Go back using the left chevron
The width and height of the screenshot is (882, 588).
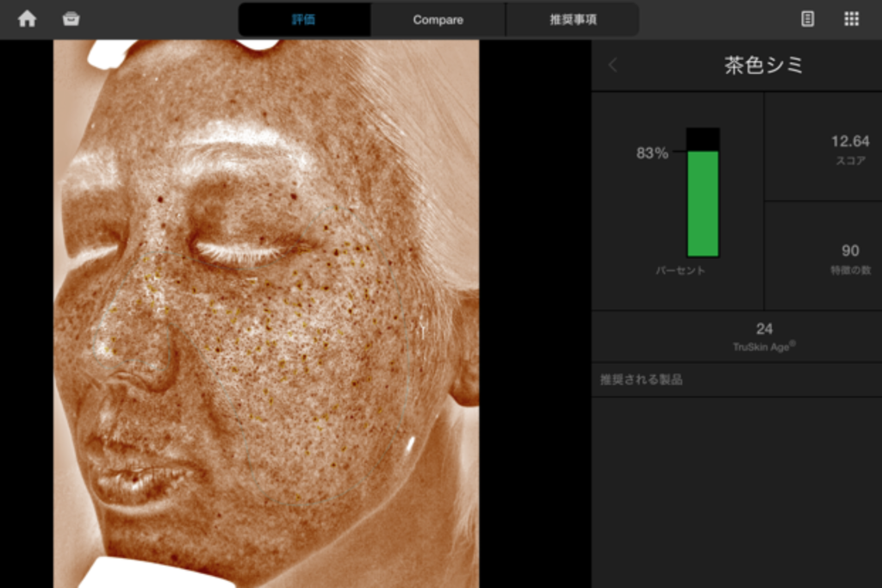click(613, 65)
